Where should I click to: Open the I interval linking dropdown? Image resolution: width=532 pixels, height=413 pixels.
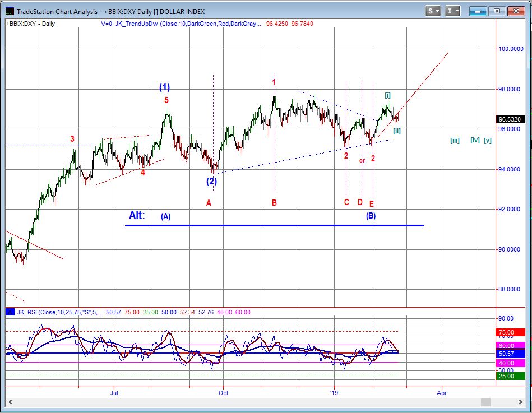click(452, 11)
